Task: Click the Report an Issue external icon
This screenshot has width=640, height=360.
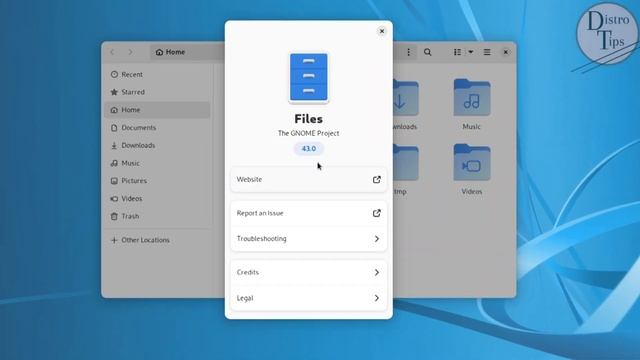Action: (x=376, y=213)
